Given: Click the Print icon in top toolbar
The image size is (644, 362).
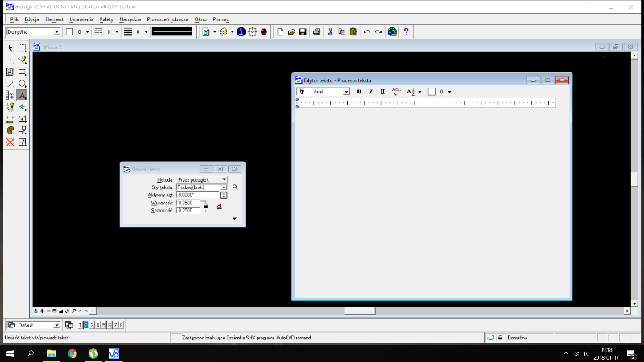Looking at the screenshot, I should tap(317, 32).
